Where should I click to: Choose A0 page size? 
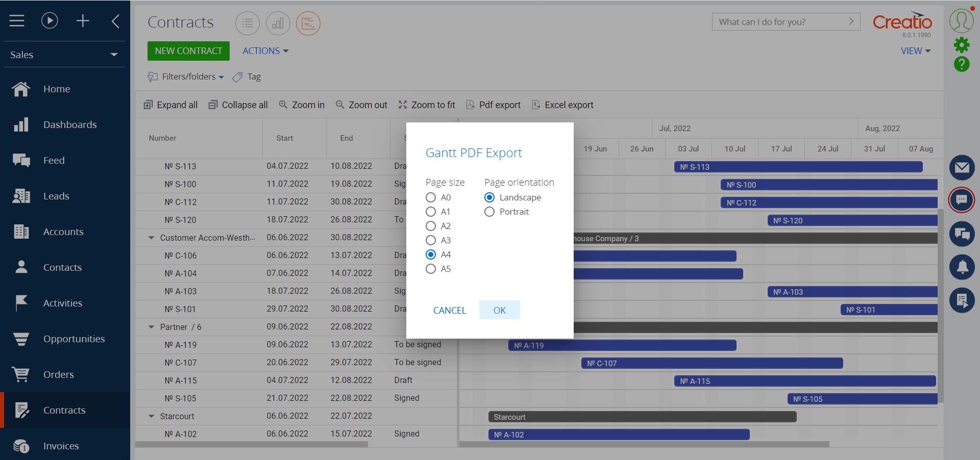(x=430, y=197)
